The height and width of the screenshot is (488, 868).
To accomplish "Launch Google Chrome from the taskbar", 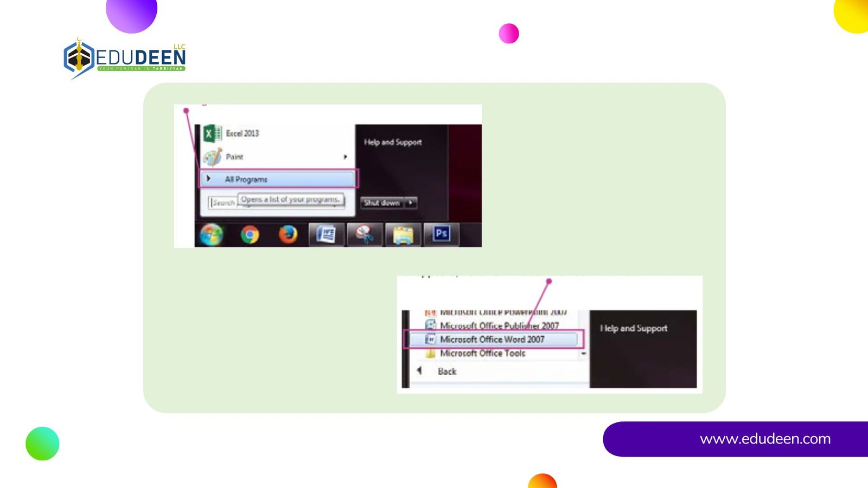I will (250, 235).
